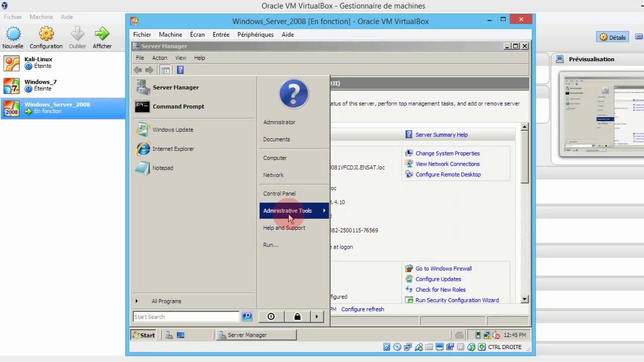Click the Start Search magnifier button
Screen dimensions: 644x362
click(x=247, y=317)
